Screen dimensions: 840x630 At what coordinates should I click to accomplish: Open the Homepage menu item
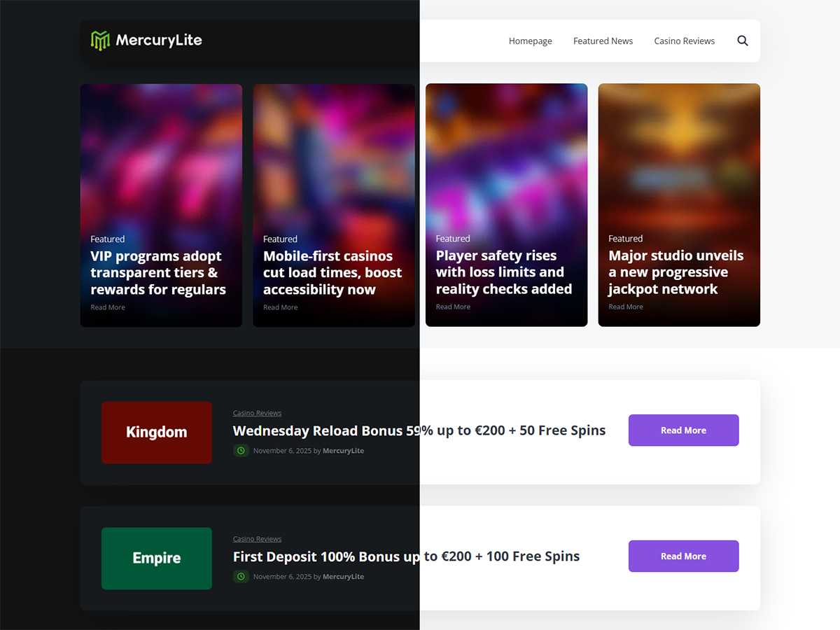point(530,41)
